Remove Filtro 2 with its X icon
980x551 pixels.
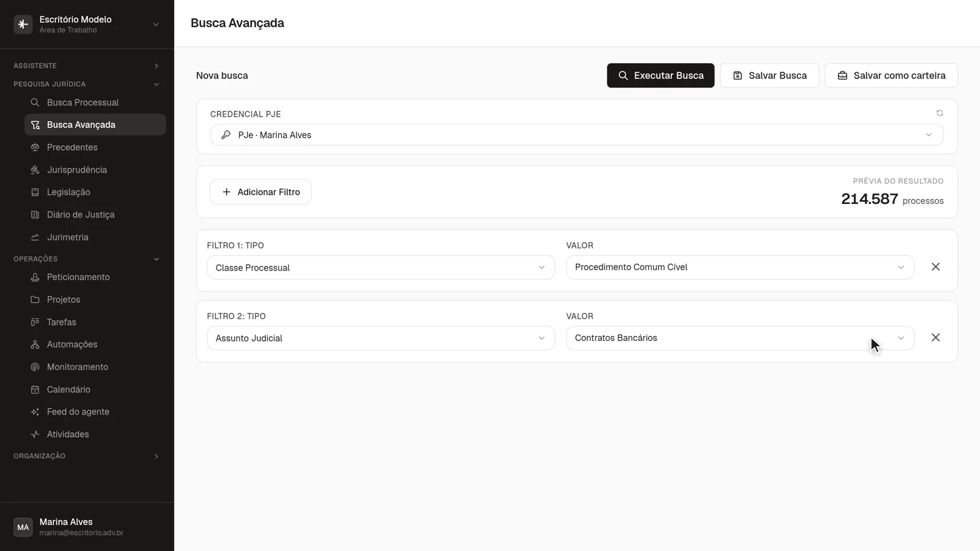click(935, 338)
